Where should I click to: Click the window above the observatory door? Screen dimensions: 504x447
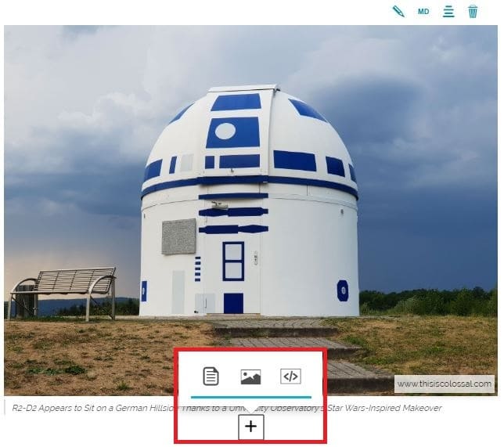coord(233,261)
